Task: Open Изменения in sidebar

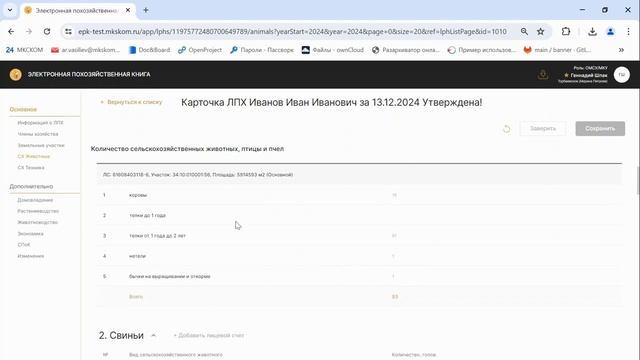Action: (31, 256)
